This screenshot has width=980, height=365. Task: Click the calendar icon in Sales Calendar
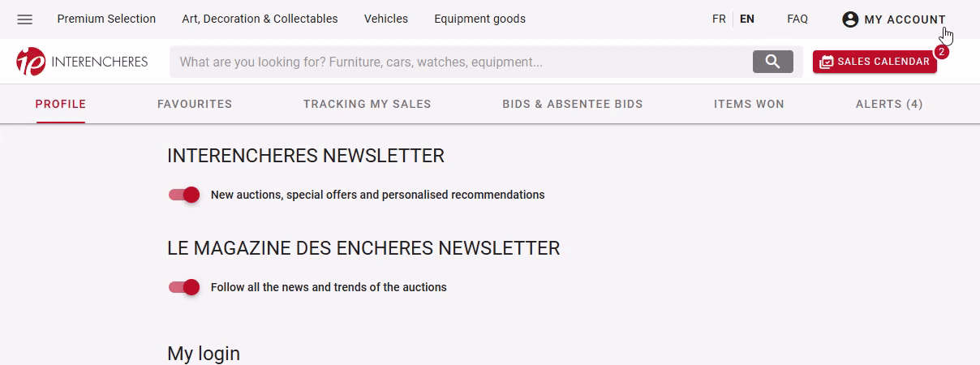[x=827, y=62]
